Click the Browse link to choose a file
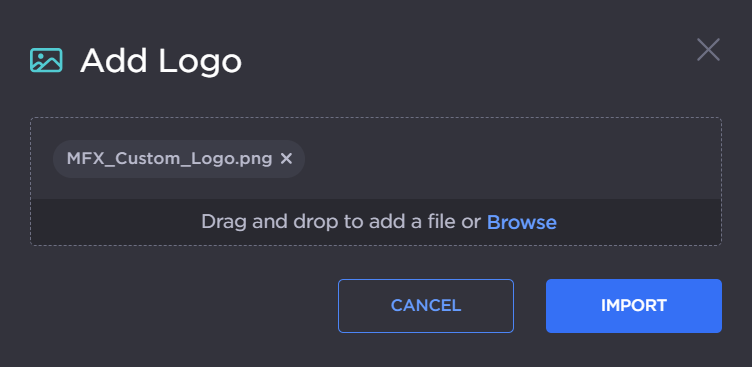Image resolution: width=752 pixels, height=367 pixels. click(x=522, y=222)
